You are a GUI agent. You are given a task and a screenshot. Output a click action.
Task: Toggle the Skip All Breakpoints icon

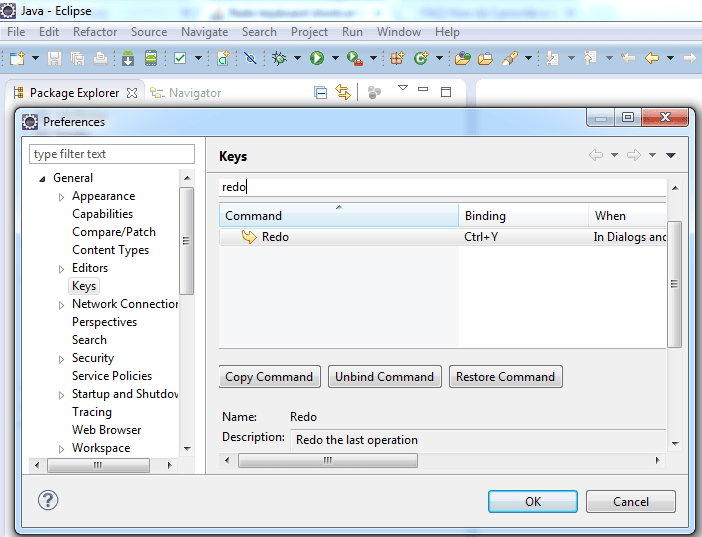(250, 58)
